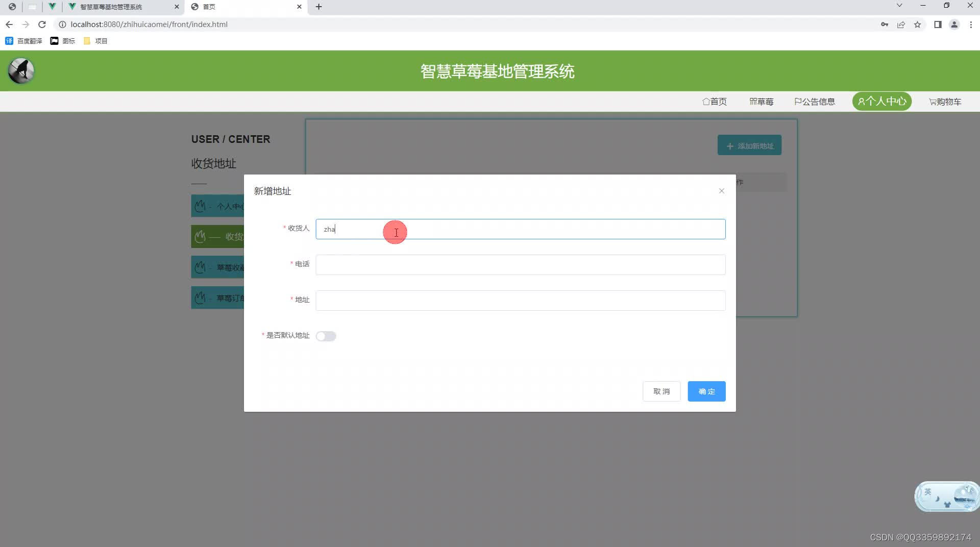
Task: Open the 首页 navigation item
Action: 715,102
